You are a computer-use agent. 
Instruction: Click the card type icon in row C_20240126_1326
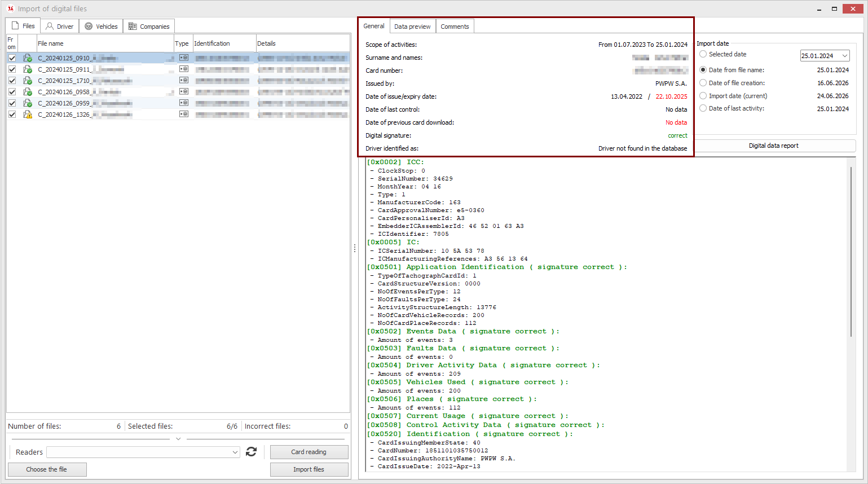pyautogui.click(x=183, y=114)
